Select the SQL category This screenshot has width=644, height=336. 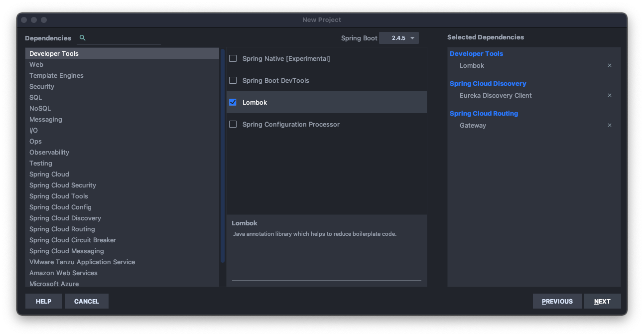[122, 97]
